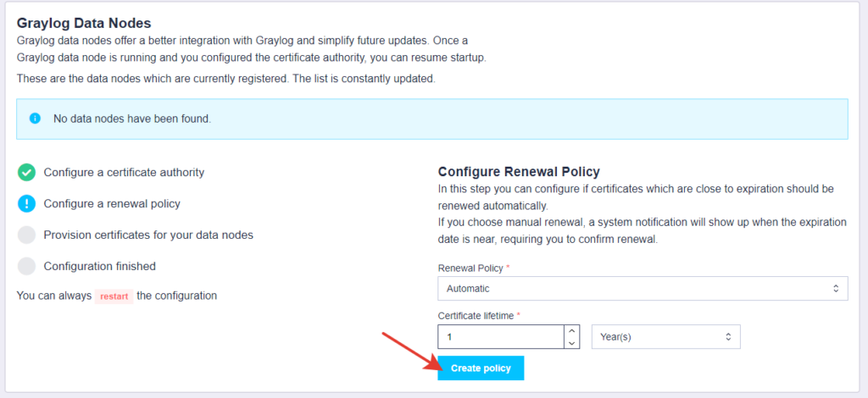Screen dimensions: 868x398
Task: Decrease certificate lifetime with down arrow
Action: click(x=572, y=343)
